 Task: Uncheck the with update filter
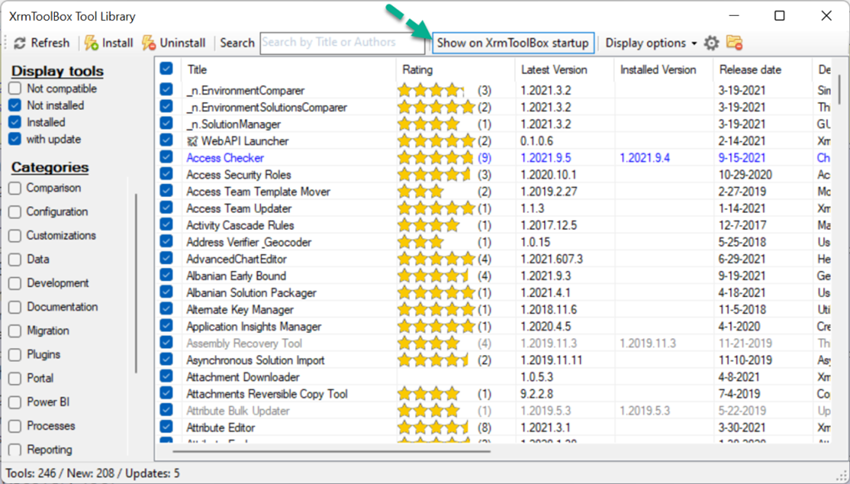(x=15, y=139)
